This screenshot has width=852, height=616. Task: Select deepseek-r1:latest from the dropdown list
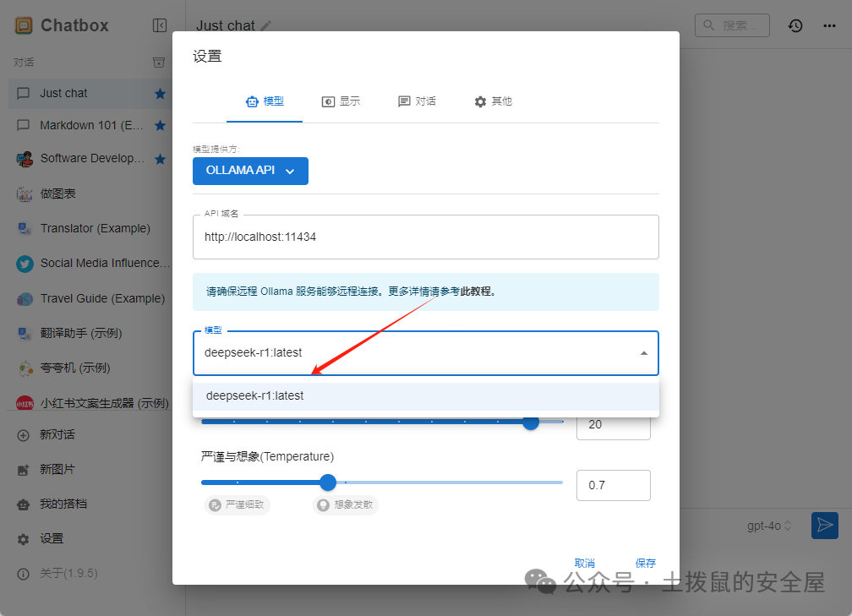[x=426, y=396]
